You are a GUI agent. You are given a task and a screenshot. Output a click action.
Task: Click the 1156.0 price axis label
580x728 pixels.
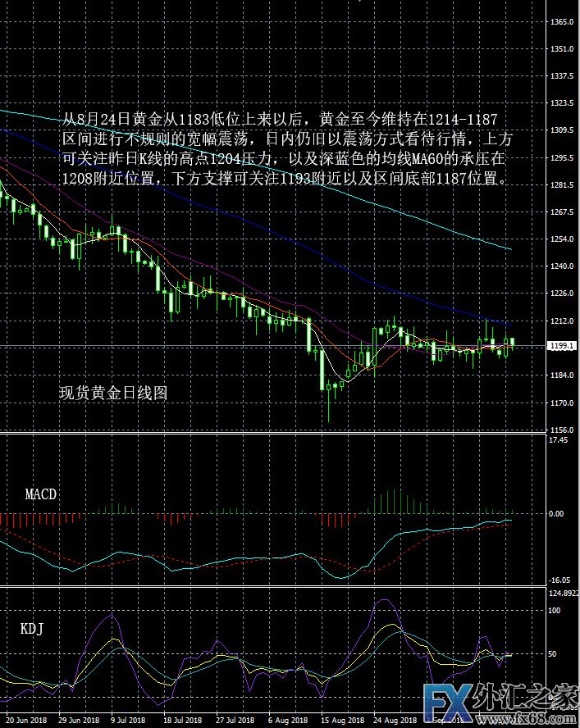tap(561, 430)
